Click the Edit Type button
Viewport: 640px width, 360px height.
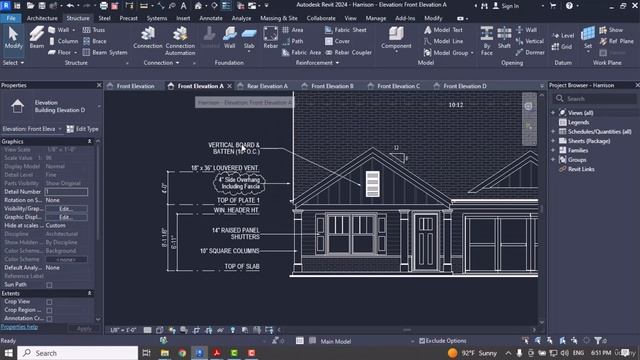82,129
